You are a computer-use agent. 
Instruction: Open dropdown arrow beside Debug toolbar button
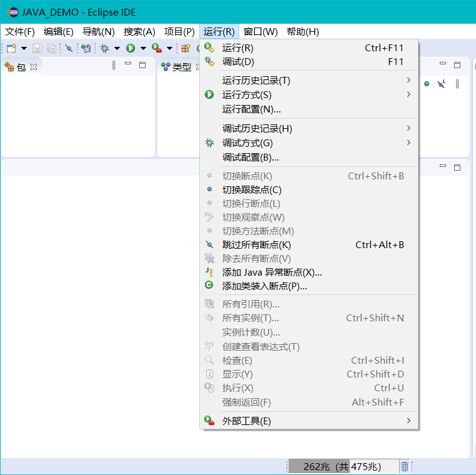click(117, 48)
